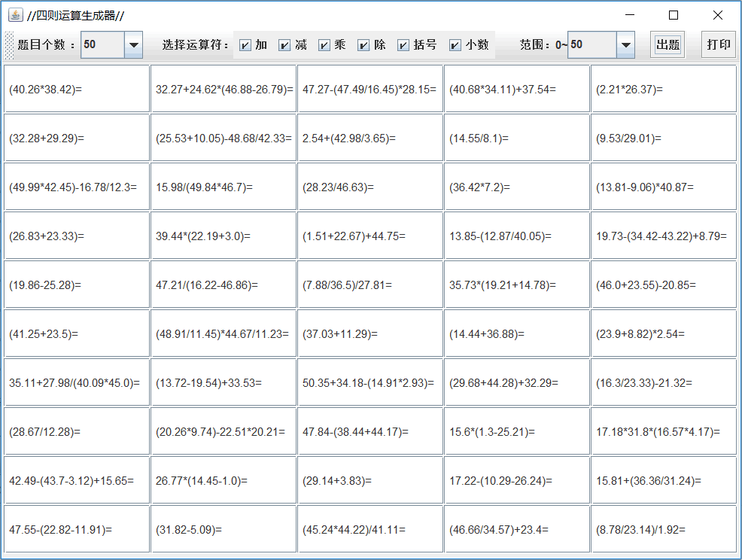
Task: Select cell 47.27-(47.49/16.45)*28.15=
Action: pyautogui.click(x=370, y=89)
